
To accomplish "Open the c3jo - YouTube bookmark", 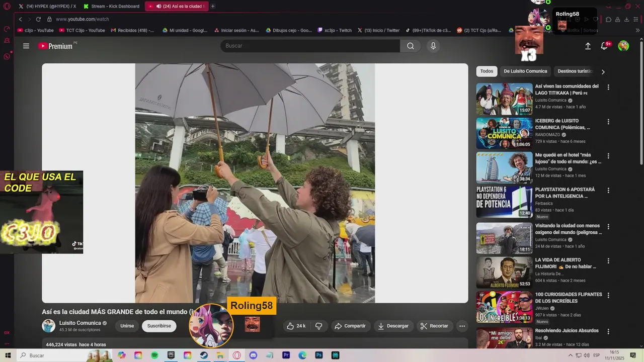I will [x=36, y=30].
